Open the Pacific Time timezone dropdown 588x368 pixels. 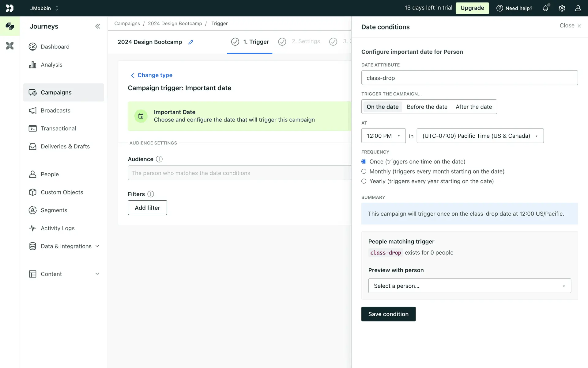[480, 136]
